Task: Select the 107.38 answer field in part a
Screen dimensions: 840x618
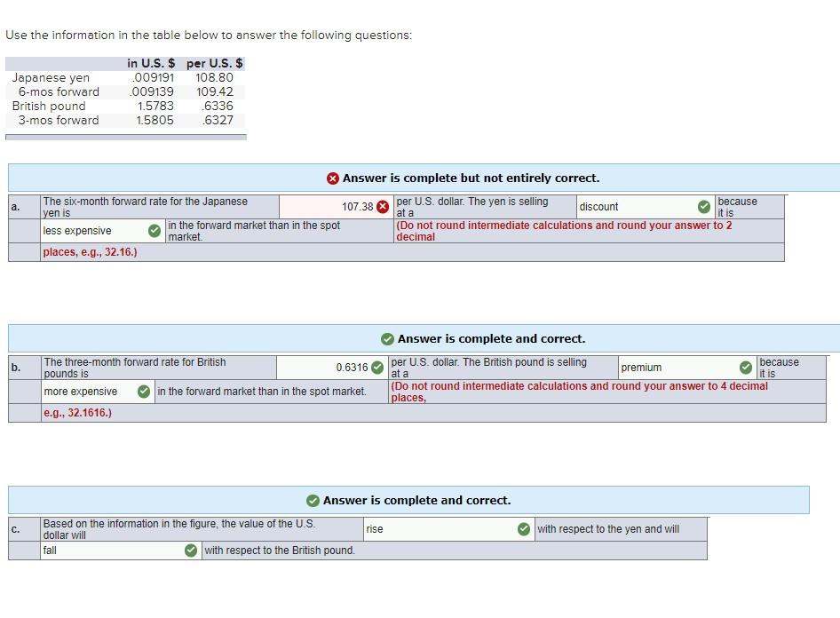Action: tap(336, 207)
